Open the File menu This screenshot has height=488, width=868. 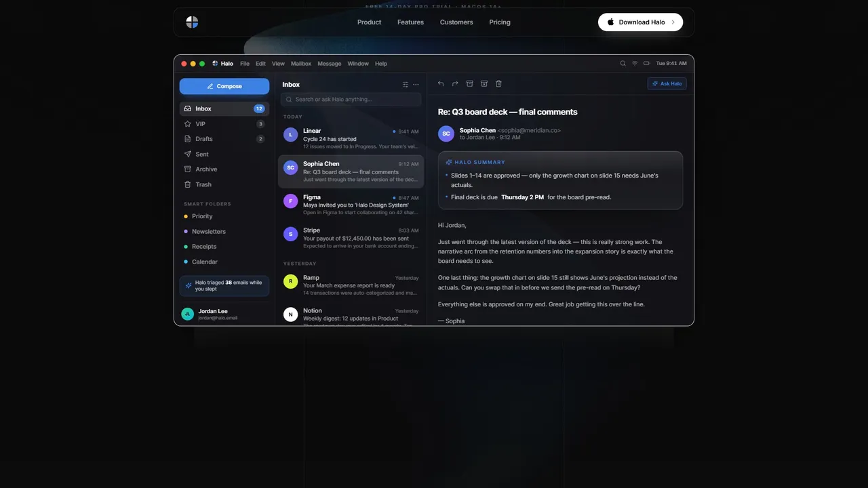coord(245,64)
